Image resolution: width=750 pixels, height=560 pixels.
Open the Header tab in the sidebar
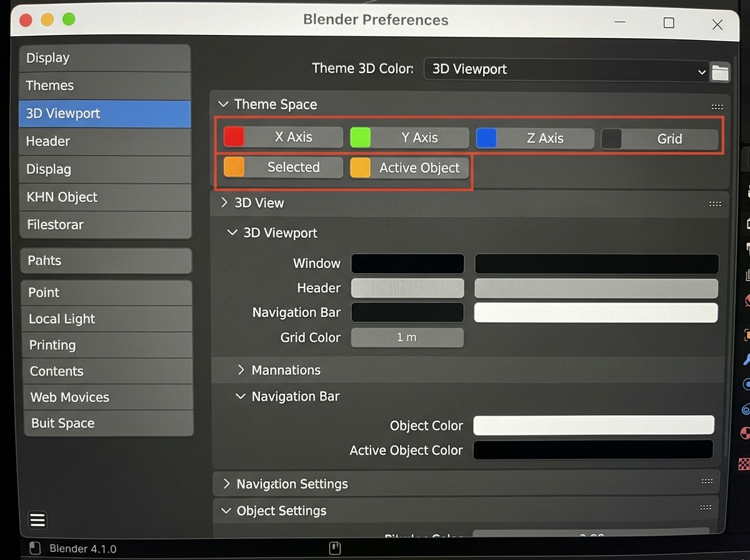coord(105,142)
